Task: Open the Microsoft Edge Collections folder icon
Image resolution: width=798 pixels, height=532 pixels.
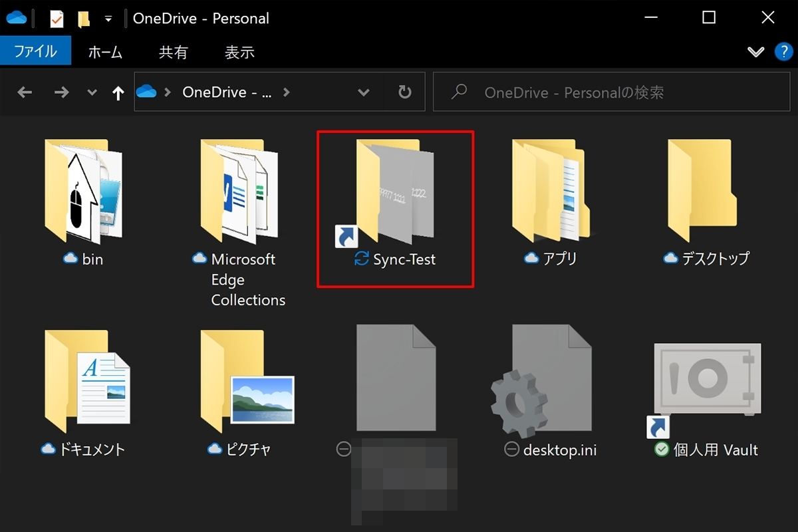Action: pos(239,192)
